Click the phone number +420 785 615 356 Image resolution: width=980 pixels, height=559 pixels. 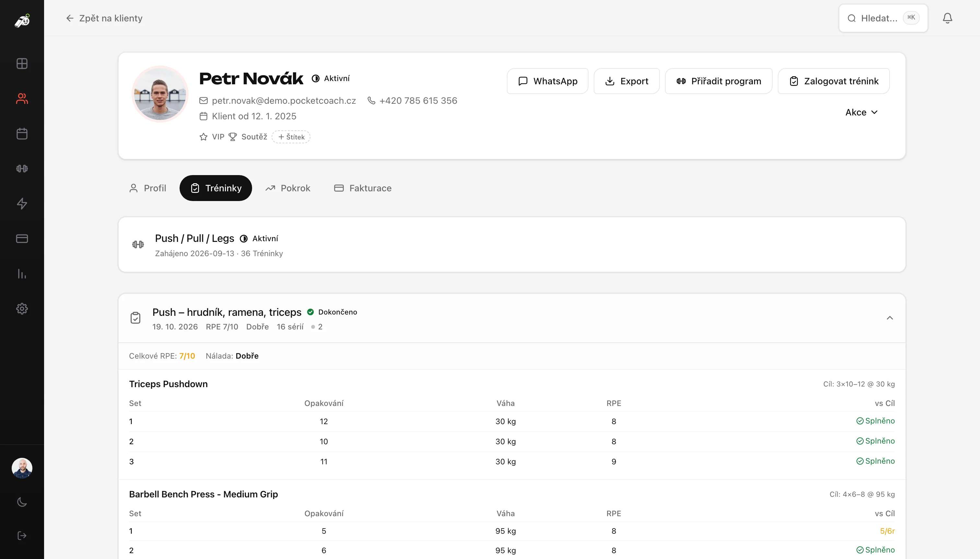pos(418,101)
